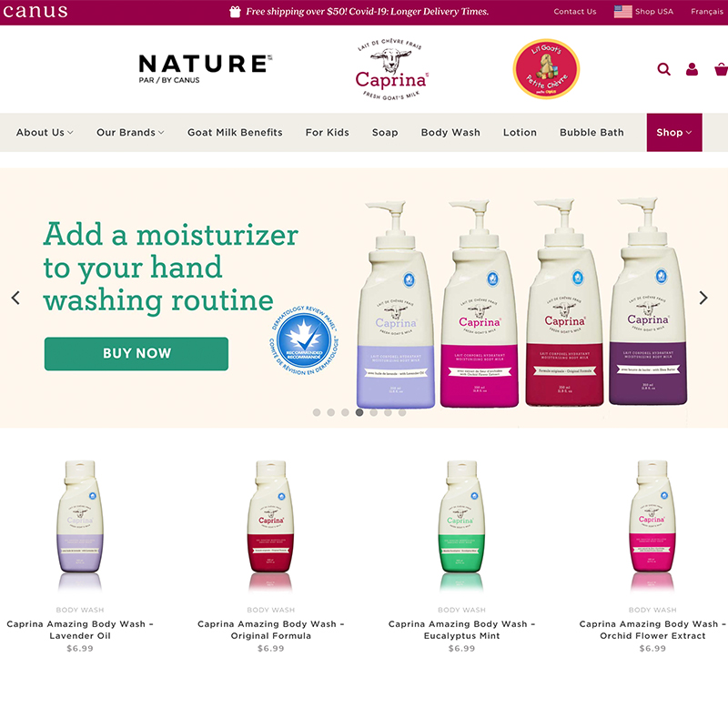Advance to next slide arrow
This screenshot has width=728, height=728.
[x=703, y=298]
